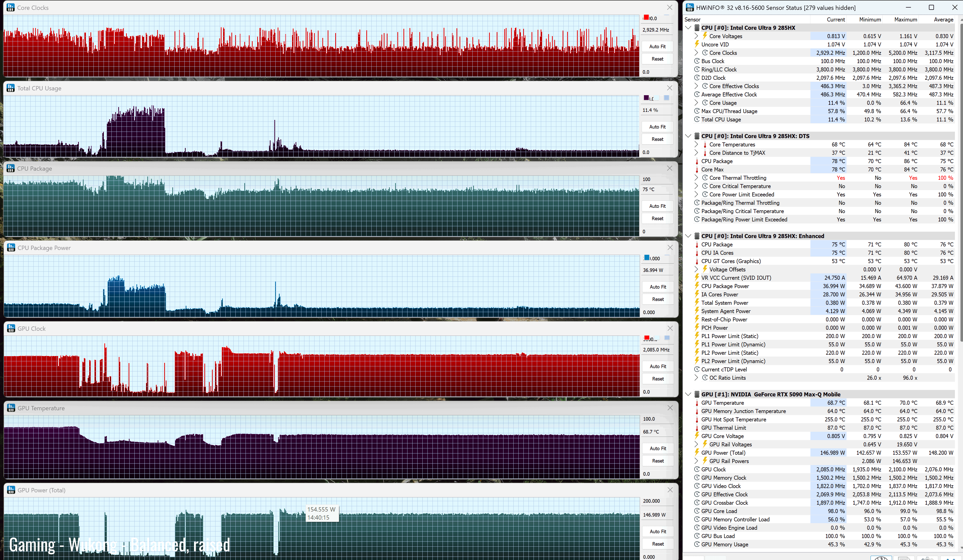Collapse the CPU [#0] Intel Core Ultra 9 285HX group
This screenshot has height=560, width=963.
coord(688,28)
